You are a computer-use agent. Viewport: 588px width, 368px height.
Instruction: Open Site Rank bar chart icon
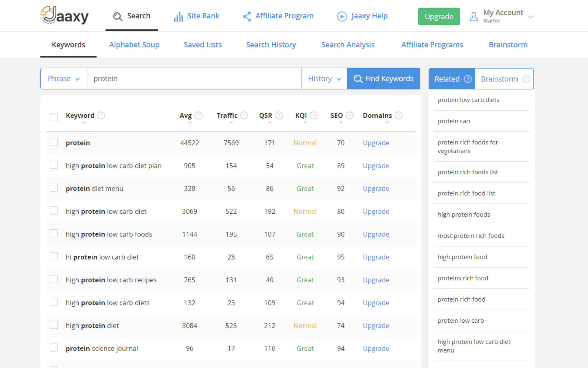tap(178, 17)
